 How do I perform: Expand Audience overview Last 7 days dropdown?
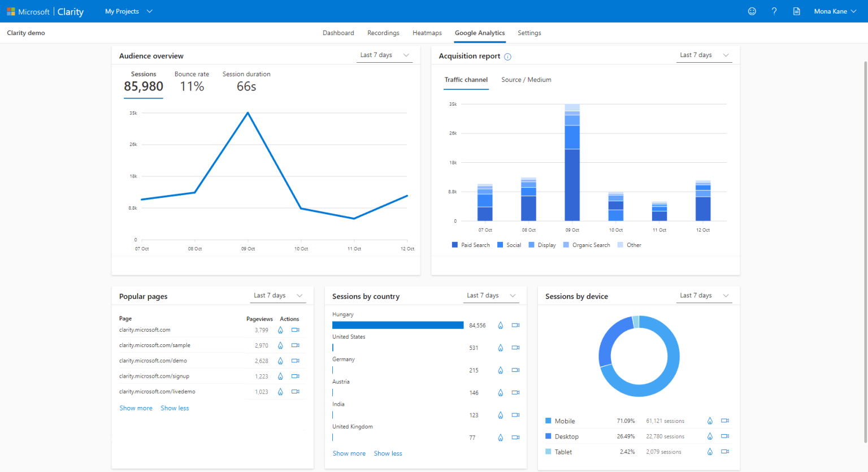tap(385, 55)
